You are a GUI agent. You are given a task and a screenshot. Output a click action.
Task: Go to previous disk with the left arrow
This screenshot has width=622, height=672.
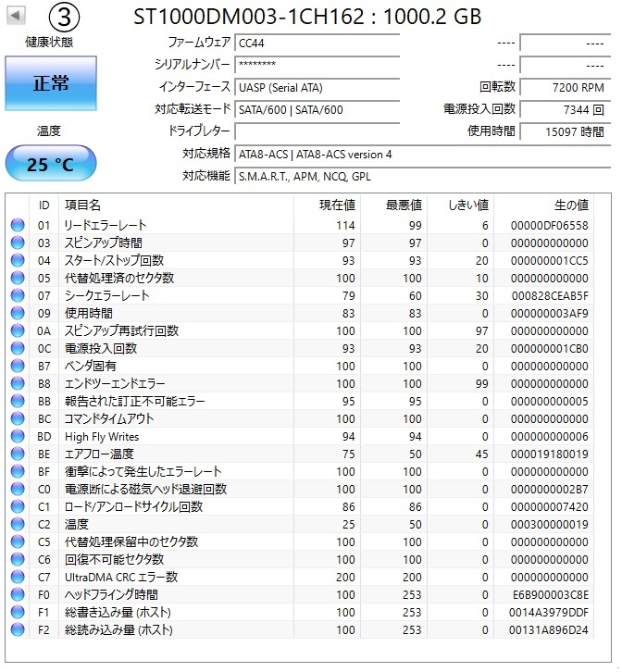[16, 16]
